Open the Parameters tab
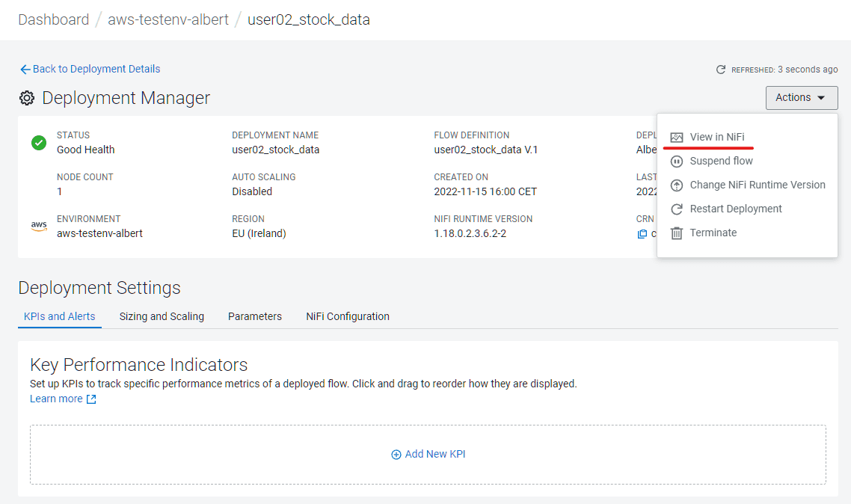The image size is (851, 504). point(255,316)
